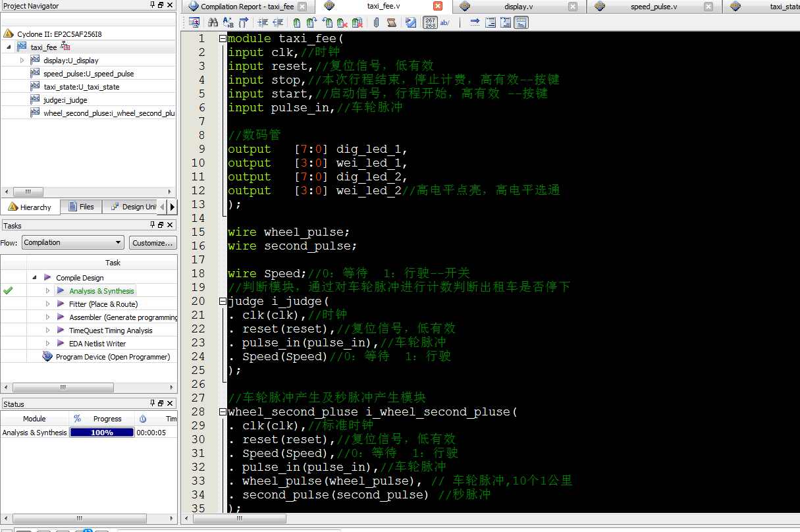Collapse the judge i_judge code fold
Viewport: 800px width, 532px height.
click(x=223, y=301)
